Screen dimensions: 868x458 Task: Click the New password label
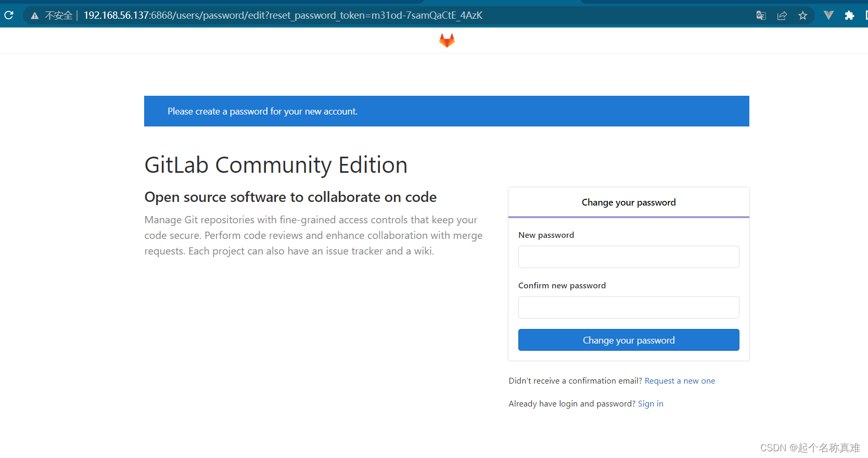[x=546, y=235]
